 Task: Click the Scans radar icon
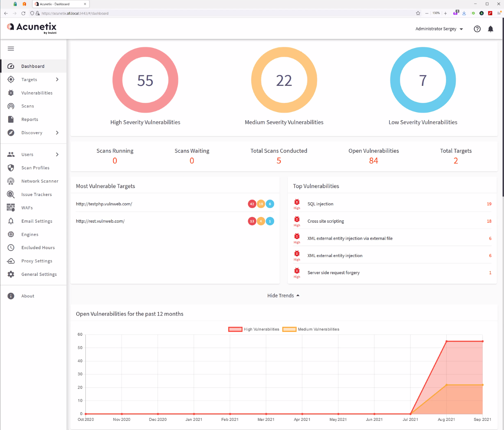(11, 106)
